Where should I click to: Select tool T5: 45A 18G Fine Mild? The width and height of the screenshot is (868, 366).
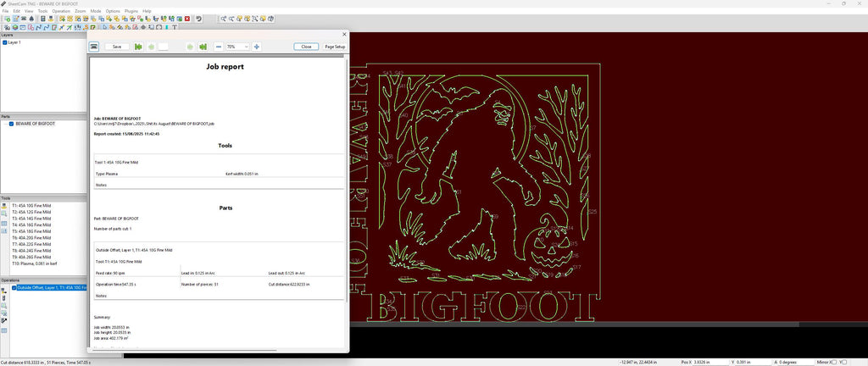pos(31,231)
